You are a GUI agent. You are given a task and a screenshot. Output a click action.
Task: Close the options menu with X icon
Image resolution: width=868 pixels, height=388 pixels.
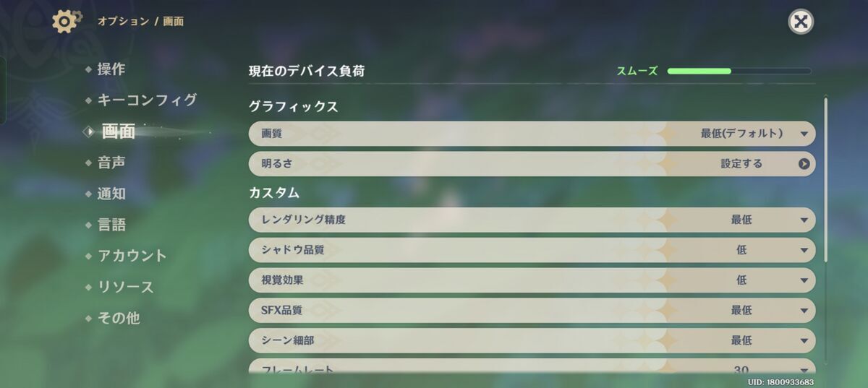coord(801,22)
